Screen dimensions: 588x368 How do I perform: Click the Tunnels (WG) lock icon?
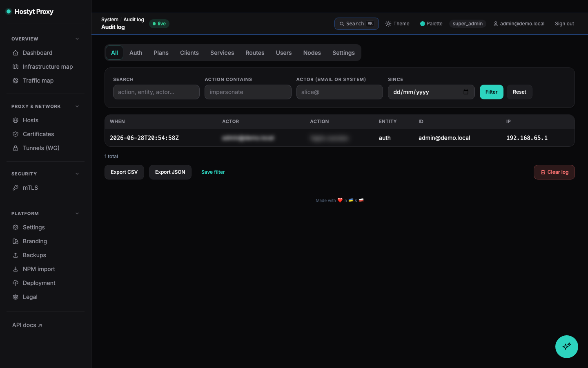pyautogui.click(x=16, y=148)
